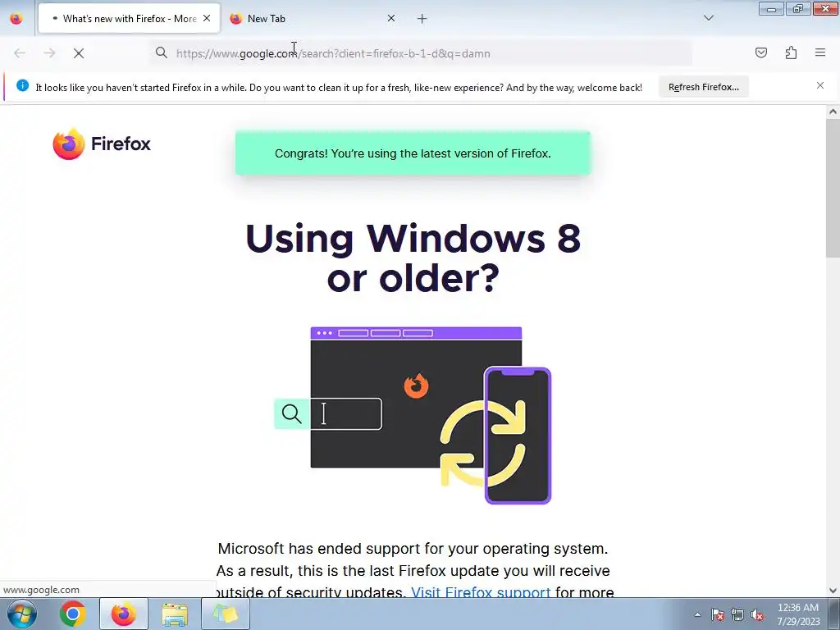Open the Action Center flag icon
This screenshot has height=630, width=840.
718,614
